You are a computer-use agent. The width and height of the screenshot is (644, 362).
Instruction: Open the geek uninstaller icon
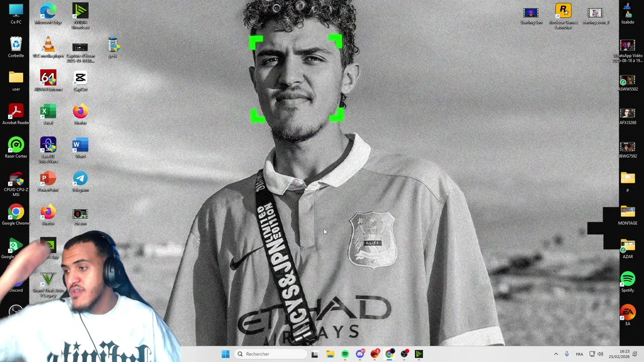point(113,47)
